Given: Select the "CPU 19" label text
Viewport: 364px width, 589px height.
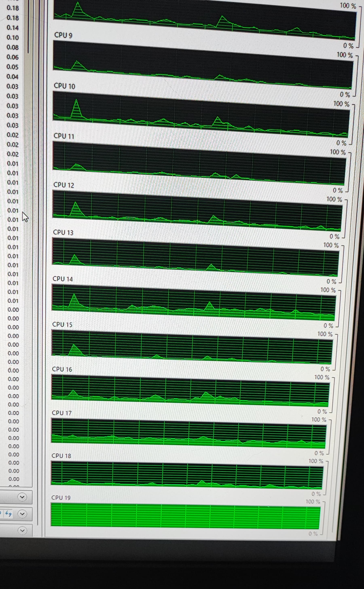Looking at the screenshot, I should [61, 498].
